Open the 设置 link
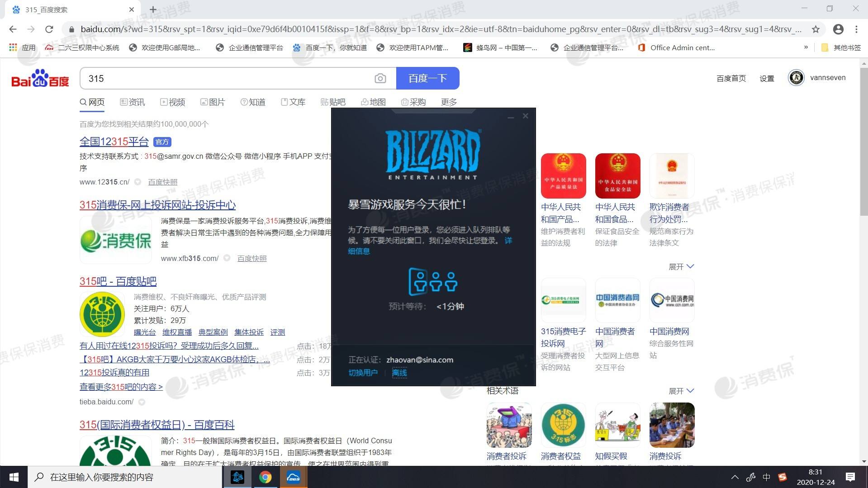This screenshot has width=868, height=488. coord(767,78)
